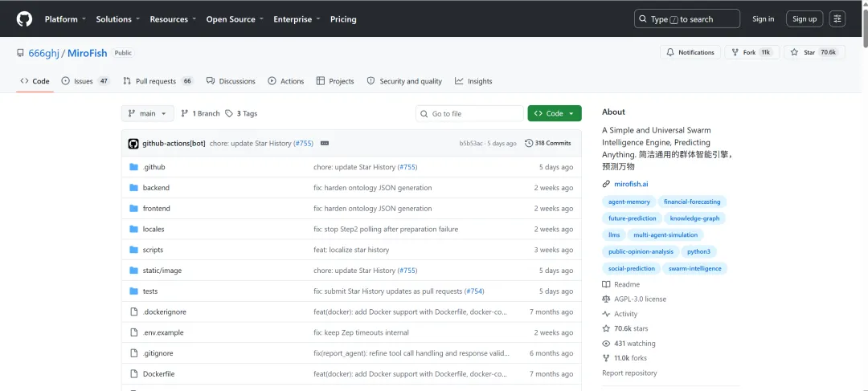Screen dimensions: 868x391
Task: Open the 3 Tags link
Action: pyautogui.click(x=241, y=113)
